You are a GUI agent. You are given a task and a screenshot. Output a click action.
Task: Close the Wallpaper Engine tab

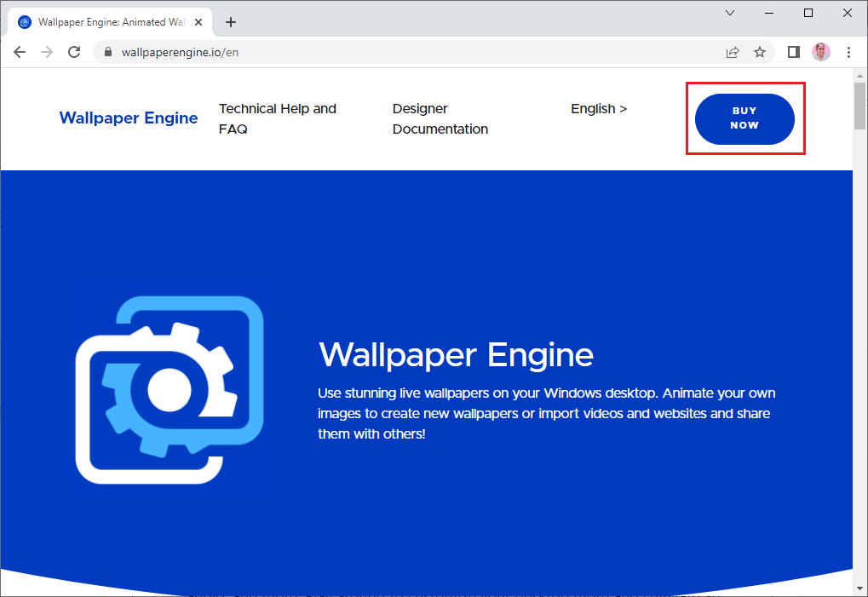[198, 22]
